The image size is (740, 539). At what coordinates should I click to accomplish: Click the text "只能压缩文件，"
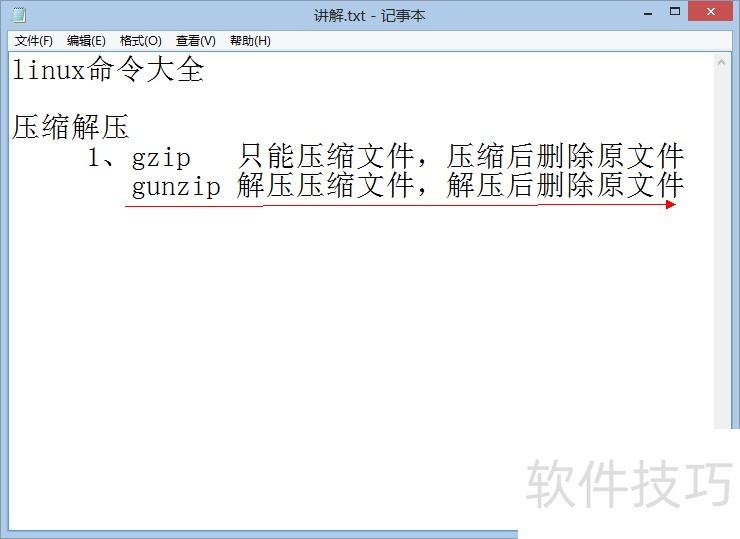pyautogui.click(x=333, y=156)
